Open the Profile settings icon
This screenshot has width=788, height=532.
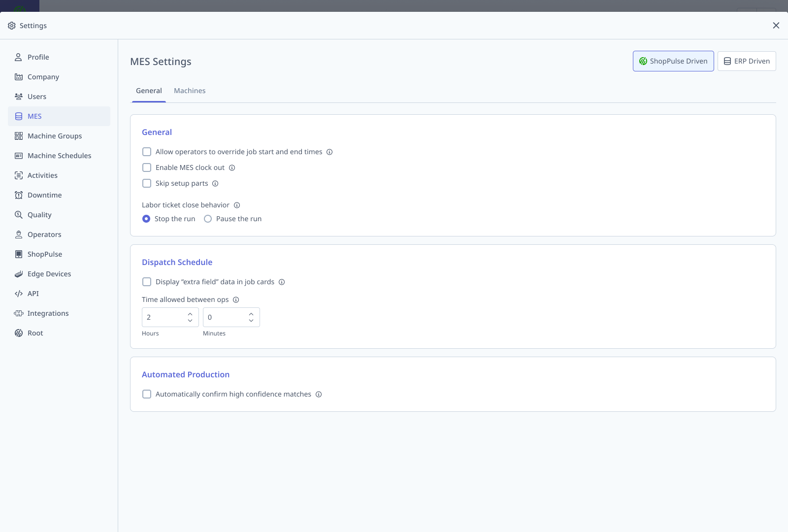pyautogui.click(x=18, y=57)
